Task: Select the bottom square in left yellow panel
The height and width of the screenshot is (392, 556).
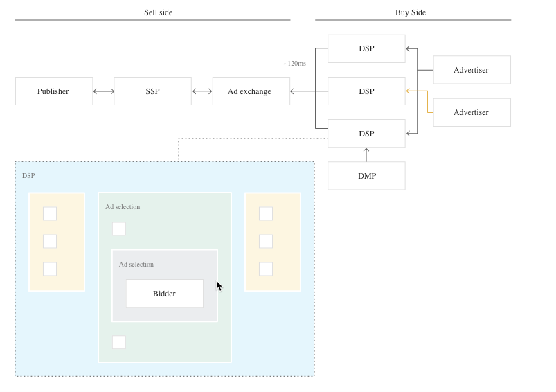Action: tap(50, 269)
